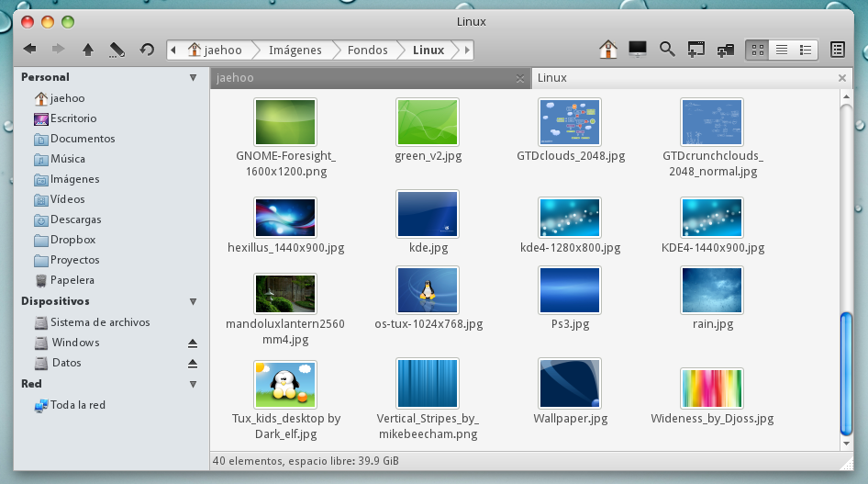Eject the Datos drive
This screenshot has height=484, width=868.
[x=193, y=364]
